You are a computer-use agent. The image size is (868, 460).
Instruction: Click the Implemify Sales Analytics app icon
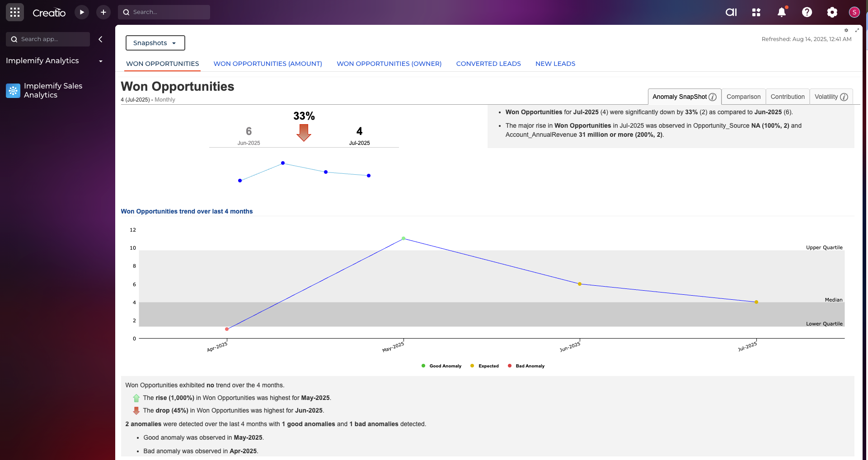click(13, 91)
